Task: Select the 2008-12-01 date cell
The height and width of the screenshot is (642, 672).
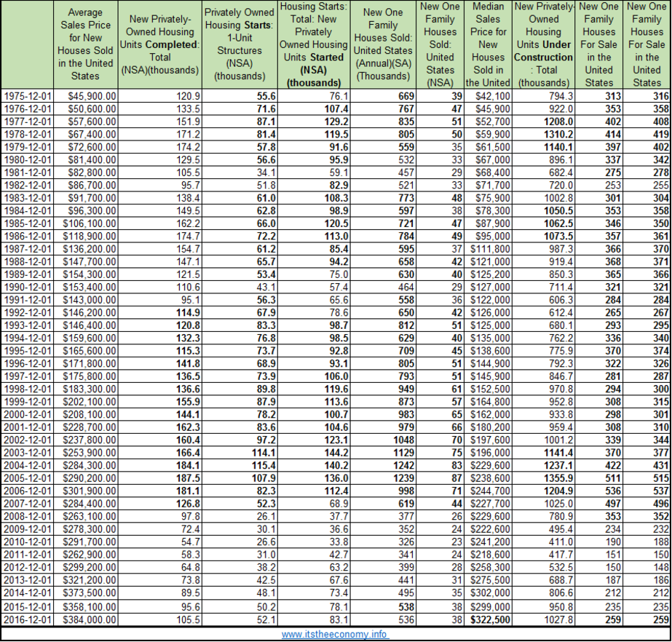Action: click(28, 516)
